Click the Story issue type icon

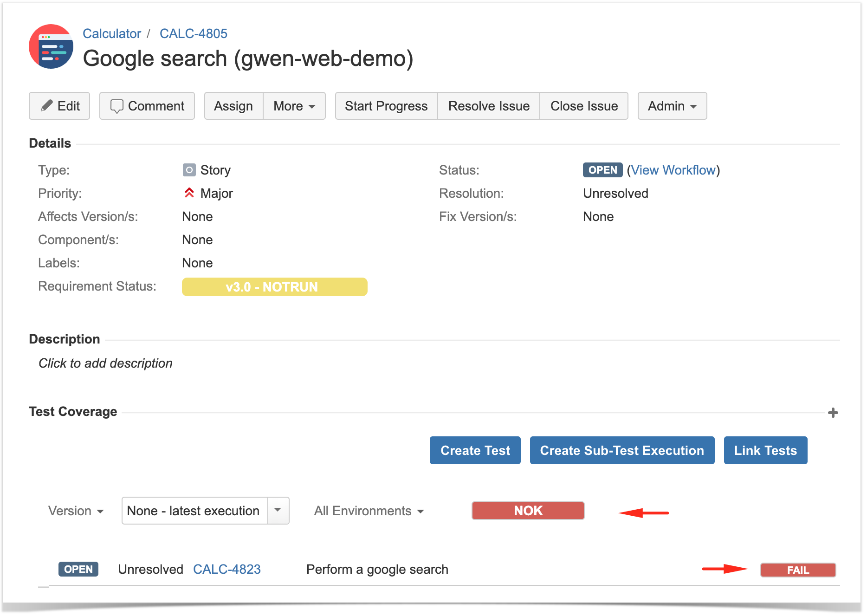click(189, 170)
